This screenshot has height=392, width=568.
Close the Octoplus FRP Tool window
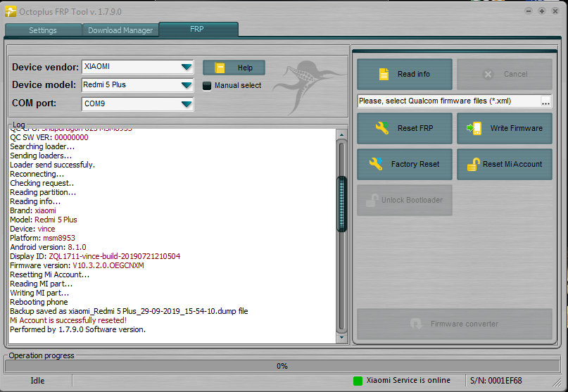[555, 11]
